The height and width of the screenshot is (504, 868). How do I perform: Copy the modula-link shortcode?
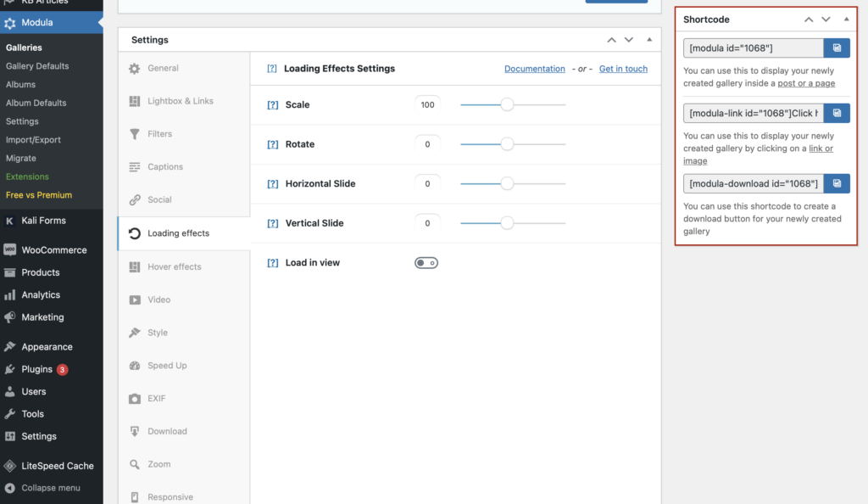click(837, 113)
